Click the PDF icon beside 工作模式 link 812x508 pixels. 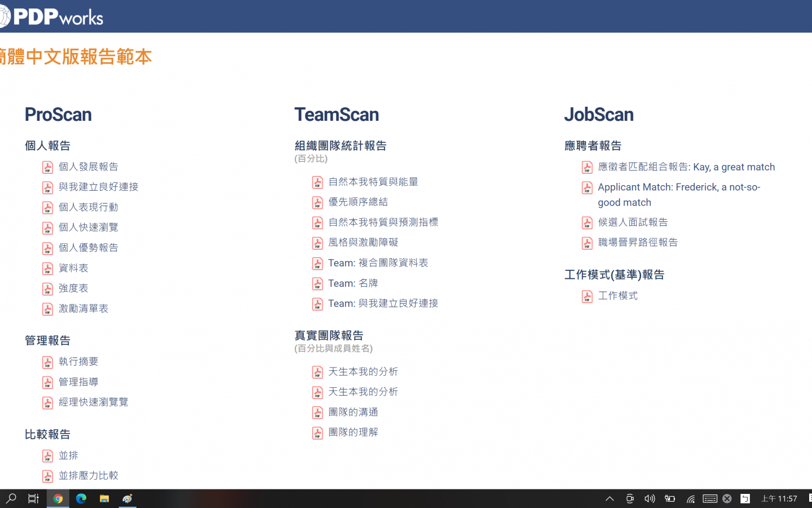pyautogui.click(x=588, y=296)
